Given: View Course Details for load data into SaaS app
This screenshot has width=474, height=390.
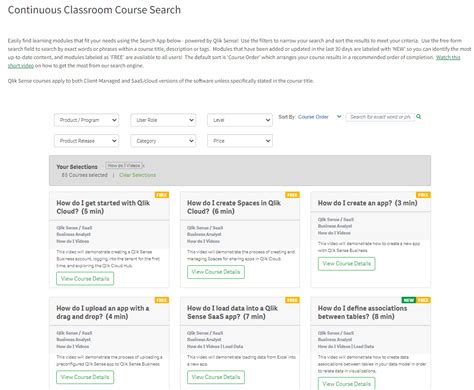Looking at the screenshot, I should coord(216,377).
